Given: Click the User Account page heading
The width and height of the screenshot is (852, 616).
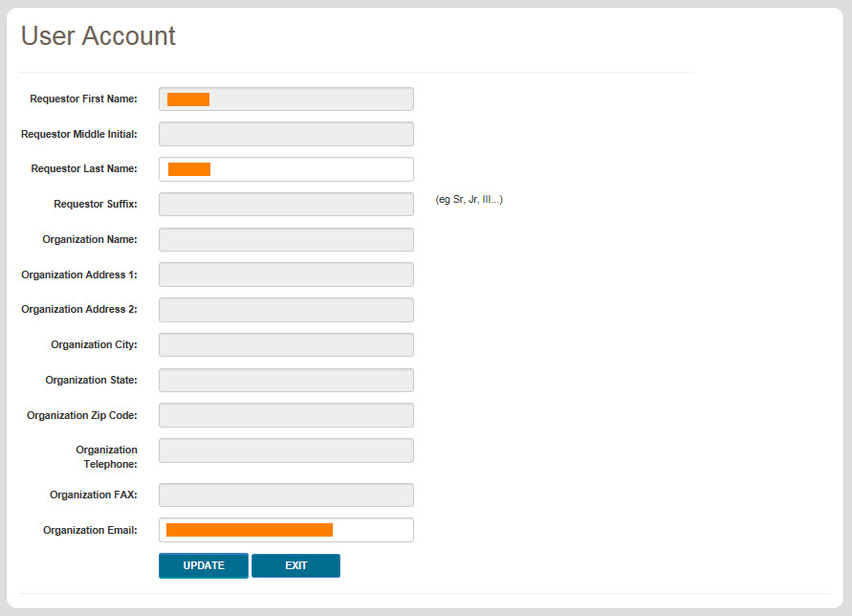Looking at the screenshot, I should [98, 35].
